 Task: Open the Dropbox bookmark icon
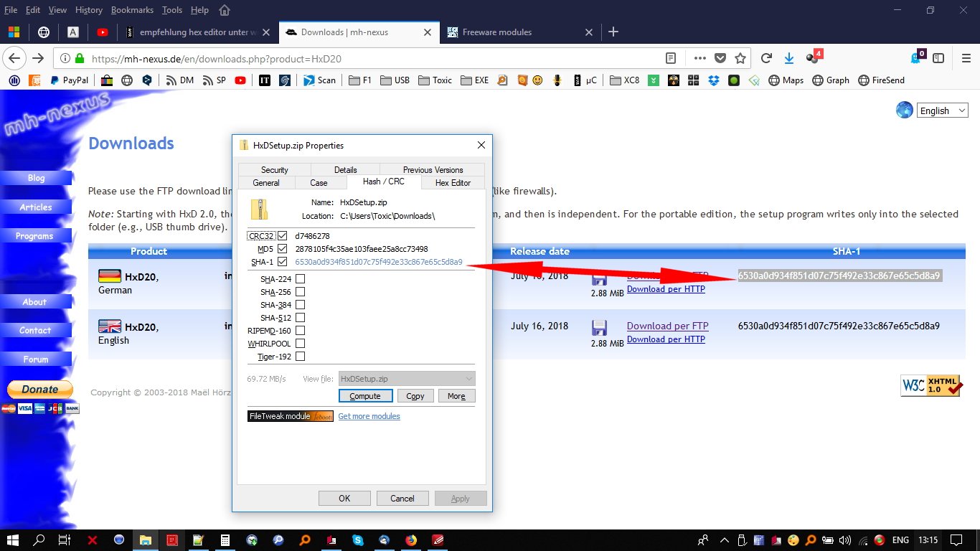coord(713,80)
